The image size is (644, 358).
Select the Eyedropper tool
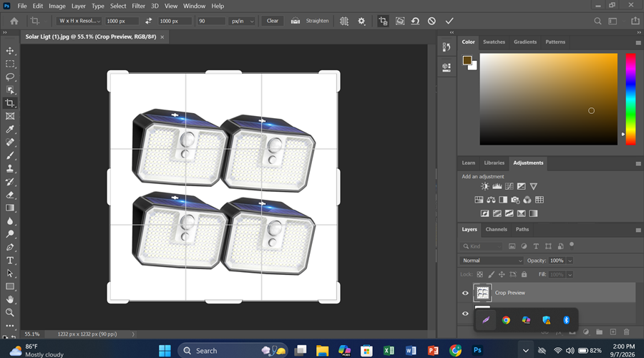[10, 130]
